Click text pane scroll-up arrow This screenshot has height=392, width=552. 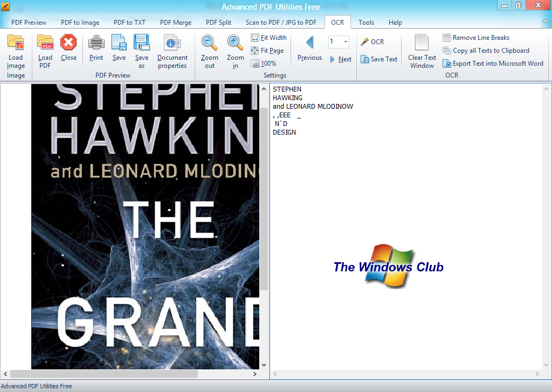click(547, 89)
